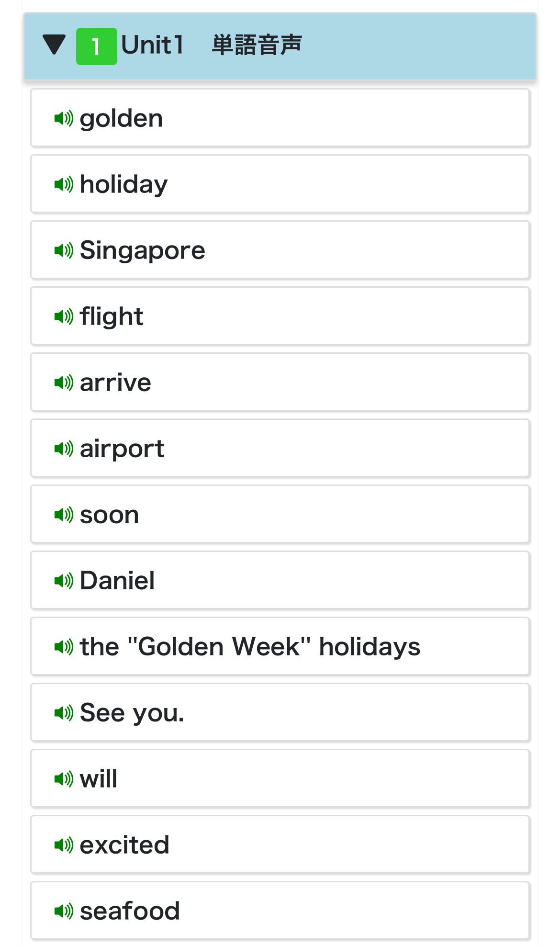560x946 pixels.
Task: Open the "Golden Week" holidays phrase entry
Action: pyautogui.click(x=280, y=646)
